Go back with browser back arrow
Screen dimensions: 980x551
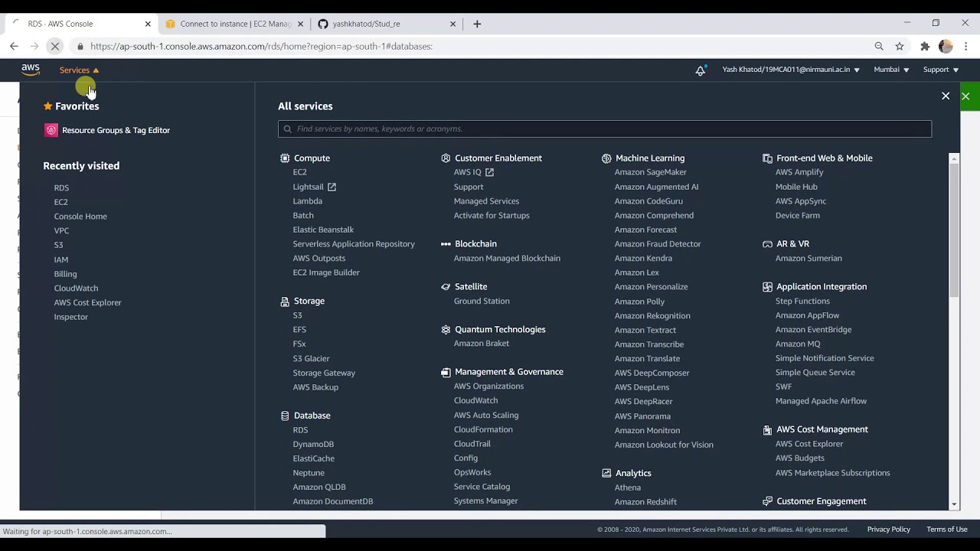tap(14, 47)
